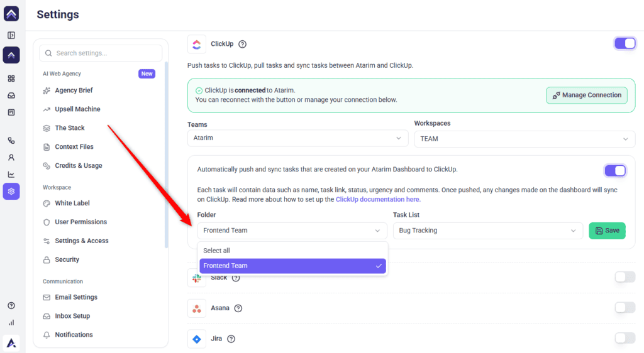Open Credits & Usage settings
The width and height of the screenshot is (644, 353).
tap(79, 166)
